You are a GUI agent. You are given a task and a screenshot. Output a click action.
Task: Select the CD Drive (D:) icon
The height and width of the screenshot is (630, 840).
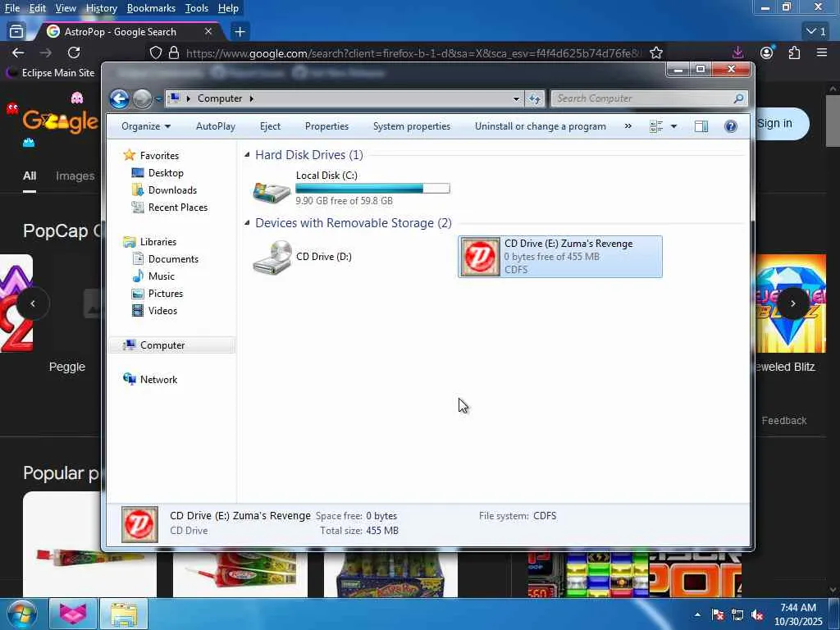[272, 257]
